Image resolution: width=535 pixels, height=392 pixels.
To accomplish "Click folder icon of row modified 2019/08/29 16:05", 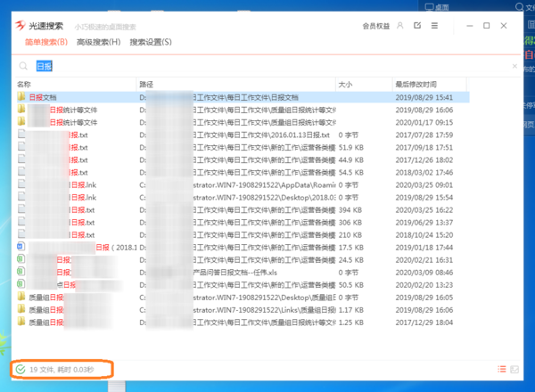I will [21, 297].
